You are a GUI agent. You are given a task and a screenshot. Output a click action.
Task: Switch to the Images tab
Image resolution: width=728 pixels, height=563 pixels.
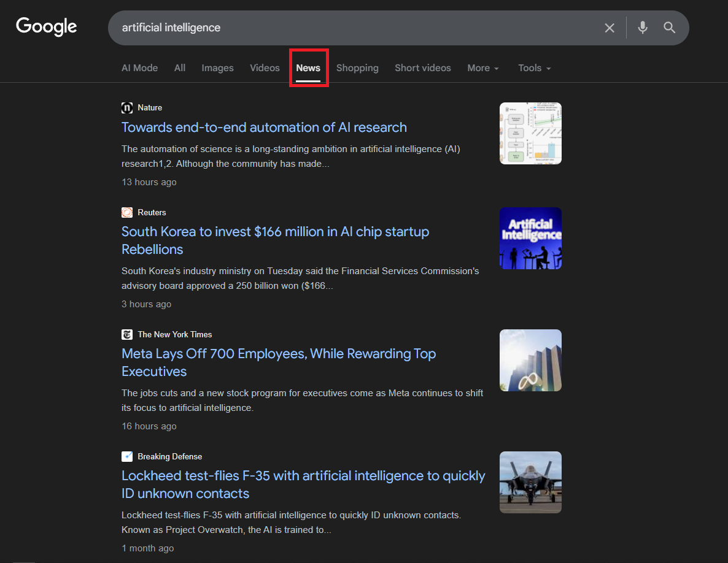217,67
